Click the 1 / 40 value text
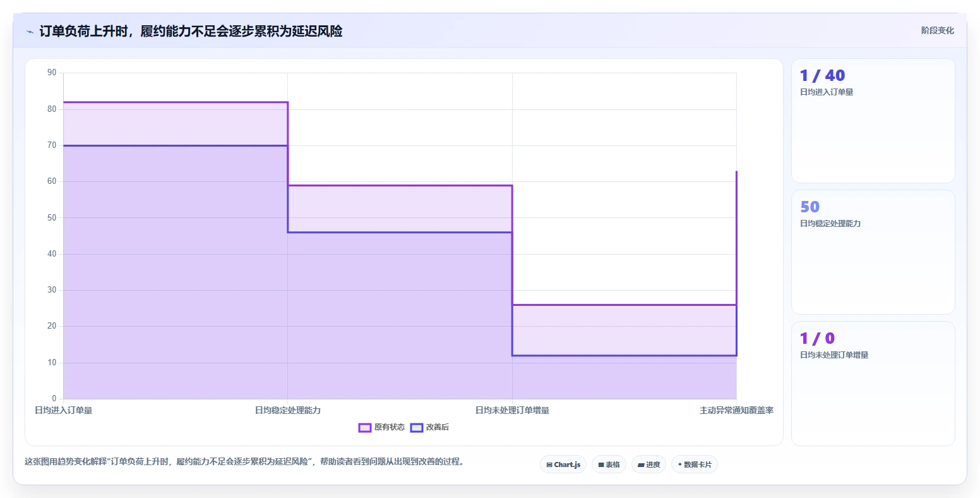Screen dimensions: 980x498 pyautogui.click(x=822, y=75)
